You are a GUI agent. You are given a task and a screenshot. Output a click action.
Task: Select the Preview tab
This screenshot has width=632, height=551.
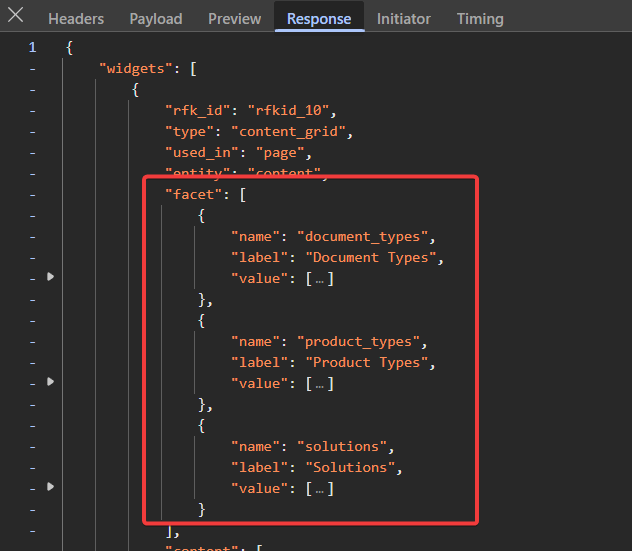235,19
